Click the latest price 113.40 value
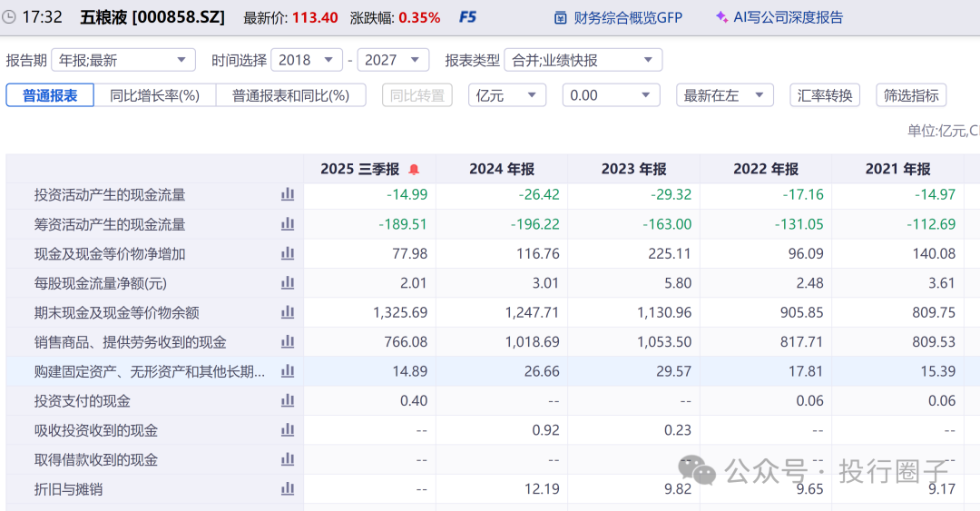The height and width of the screenshot is (511, 980). (x=315, y=17)
